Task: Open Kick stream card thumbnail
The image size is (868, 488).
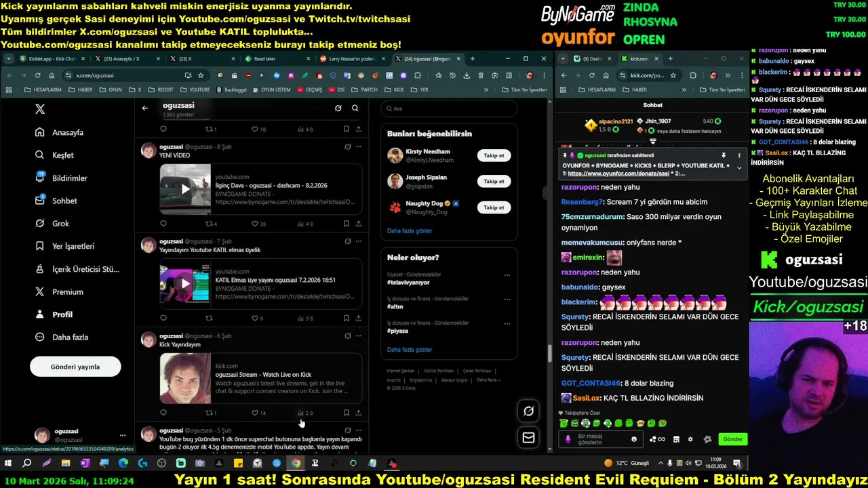Action: coord(185,378)
